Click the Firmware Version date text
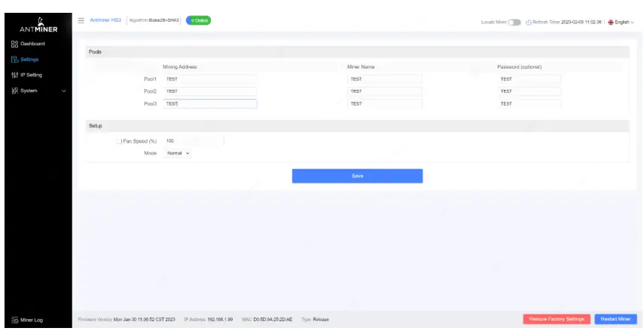The width and height of the screenshot is (644, 331). coord(144,320)
